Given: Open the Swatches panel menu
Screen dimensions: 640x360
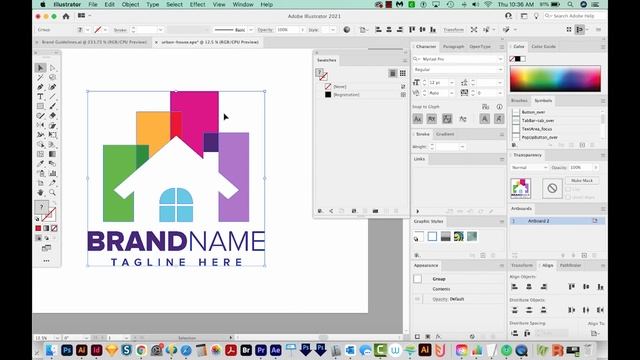Looking at the screenshot, I should pos(404,60).
